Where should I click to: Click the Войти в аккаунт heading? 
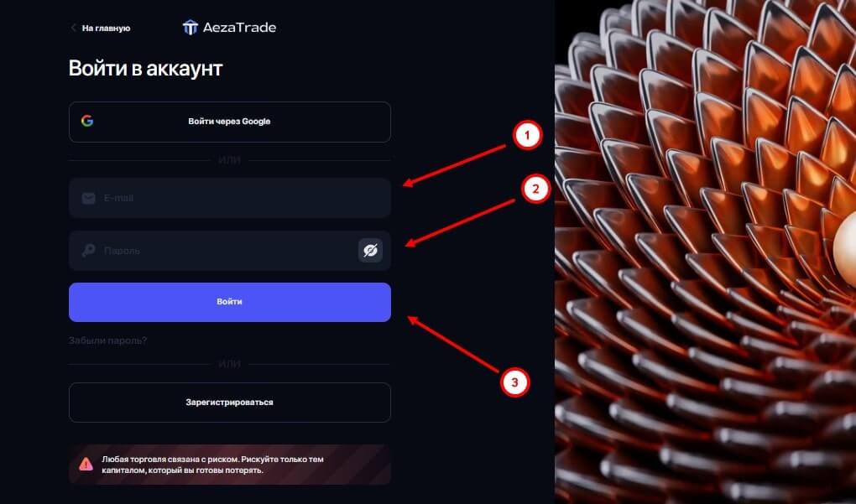[146, 69]
